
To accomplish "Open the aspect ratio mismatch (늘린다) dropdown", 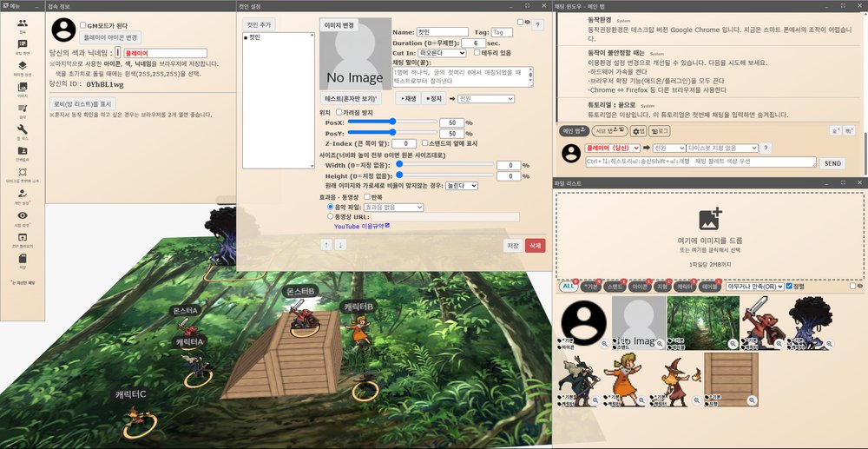I will click(462, 186).
